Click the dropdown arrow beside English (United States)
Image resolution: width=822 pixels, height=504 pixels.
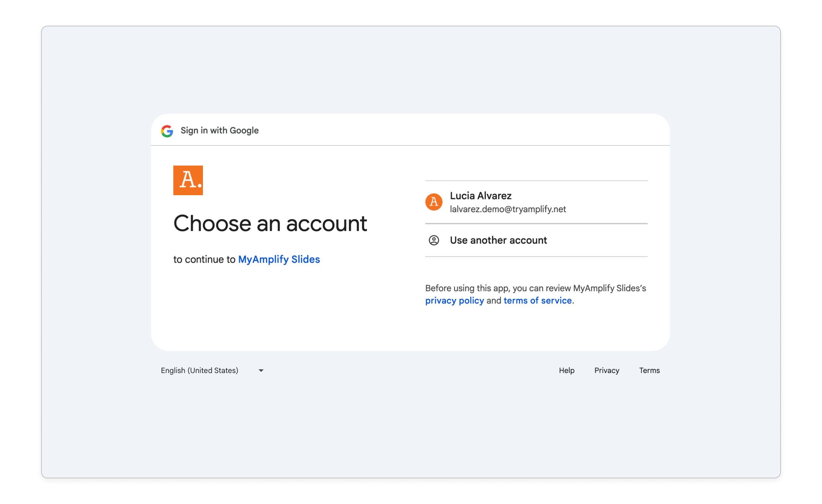point(261,370)
